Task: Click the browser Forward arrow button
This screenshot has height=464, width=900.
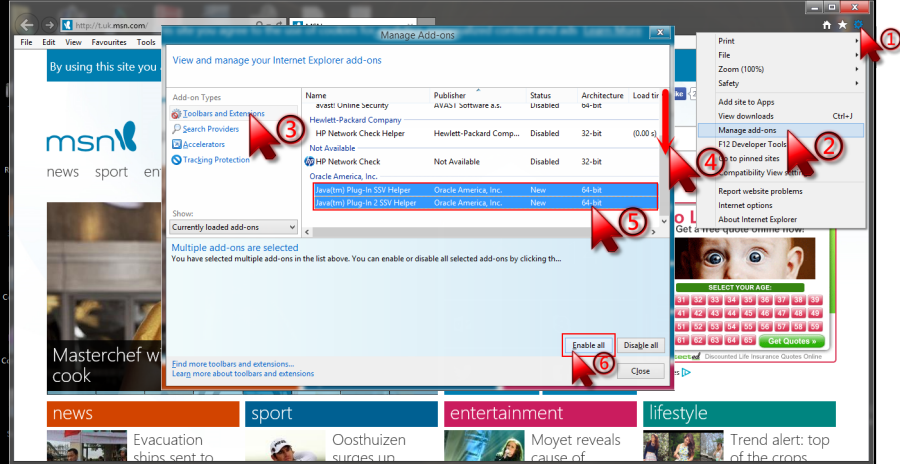Action: (x=49, y=25)
